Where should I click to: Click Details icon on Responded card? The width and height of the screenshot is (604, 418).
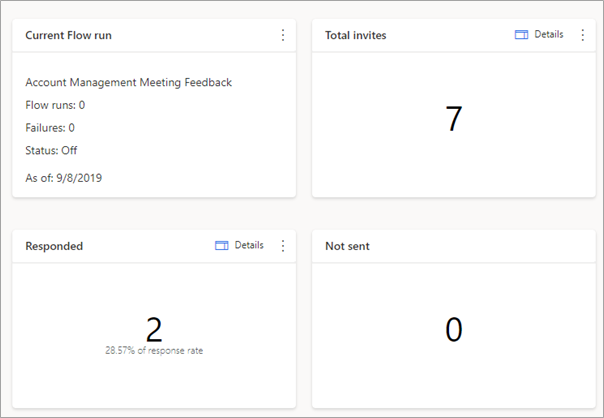click(x=221, y=245)
